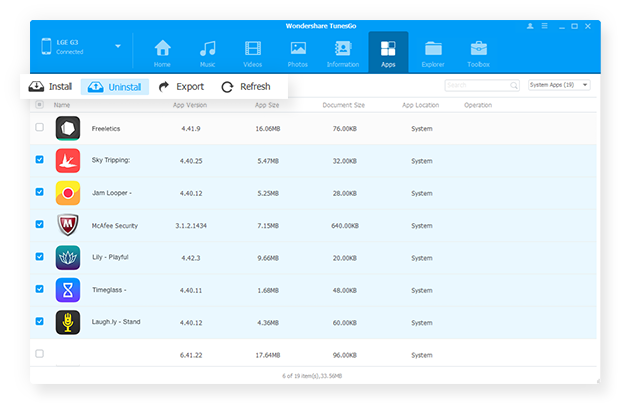
Task: Click the 16.06MB app size cell
Action: coord(268,129)
